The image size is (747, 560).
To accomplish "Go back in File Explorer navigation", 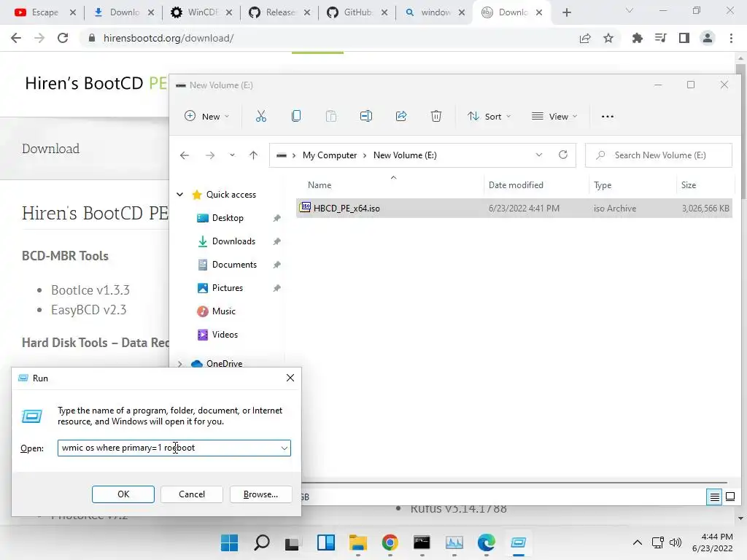I will pyautogui.click(x=185, y=155).
